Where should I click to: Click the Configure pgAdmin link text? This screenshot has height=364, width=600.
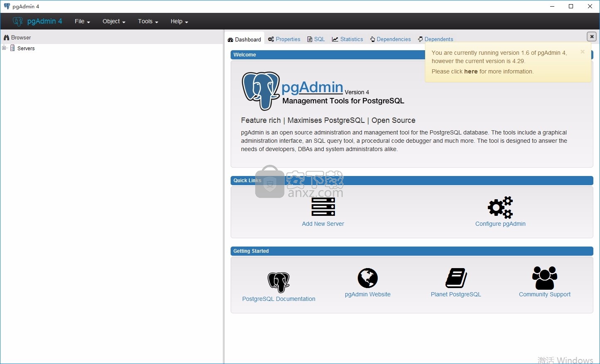(x=500, y=224)
